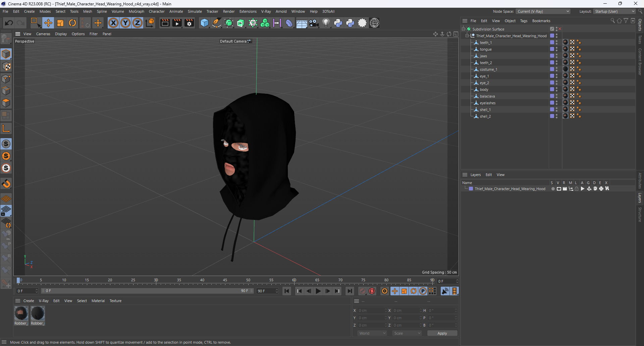Collapse Thief_Male_Character_Head_Wearing_Hood null node
Viewport: 644px width, 346px height.
(467, 36)
